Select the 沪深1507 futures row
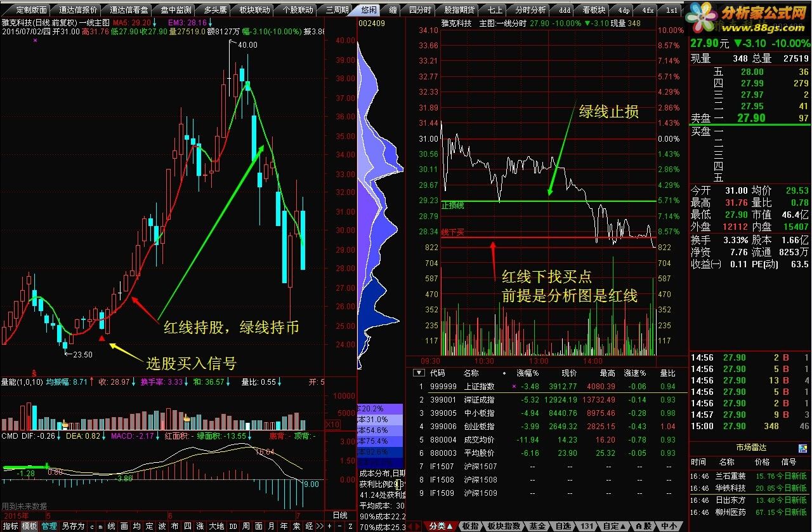Screen dimensions: 812x532 click(x=547, y=467)
